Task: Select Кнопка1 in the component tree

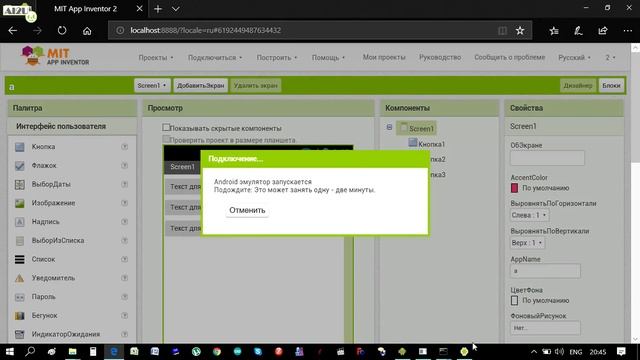Action: 427,144
